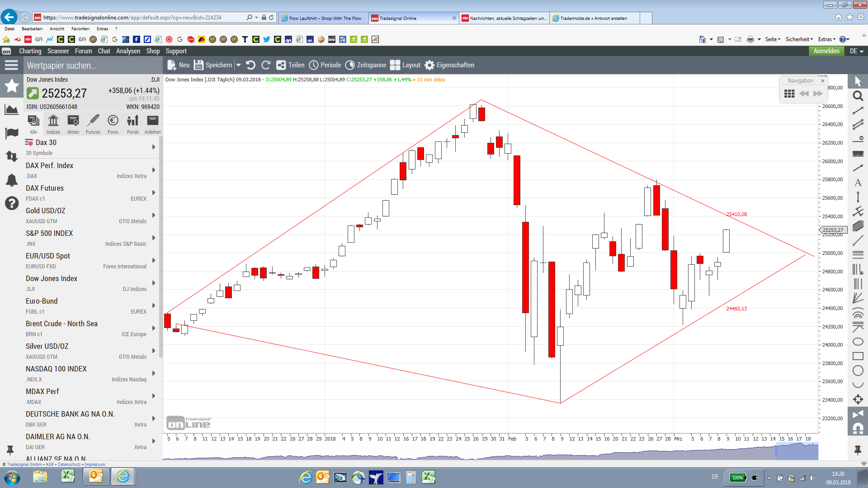This screenshot has width=868, height=488.
Task: Open the Analysen menu
Action: 128,51
